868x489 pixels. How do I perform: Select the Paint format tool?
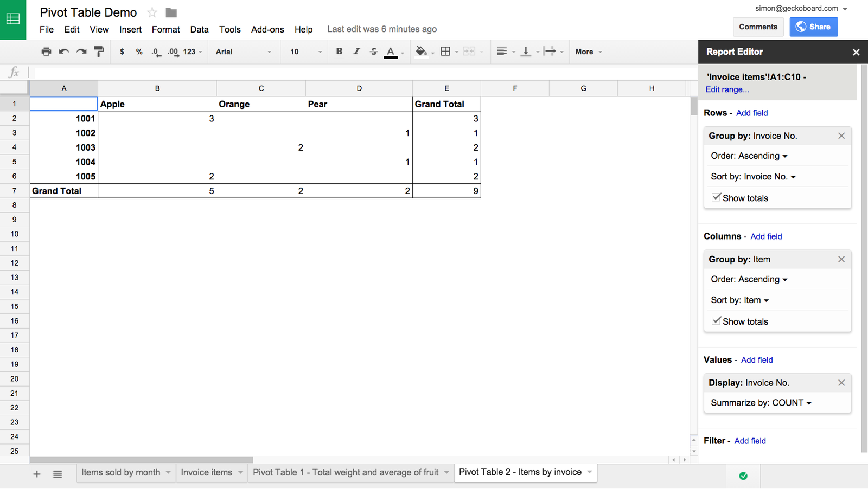[x=99, y=52]
